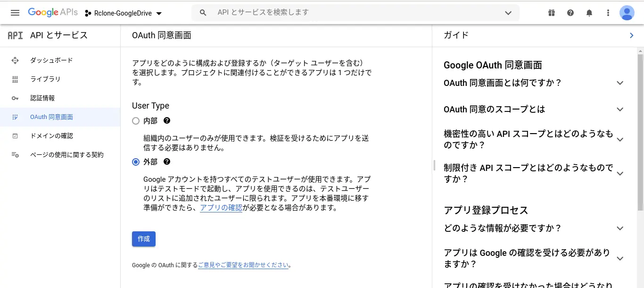This screenshot has height=288, width=644.
Task: Expand 'OAuth 同意のスコープとは' section
Action: click(534, 110)
